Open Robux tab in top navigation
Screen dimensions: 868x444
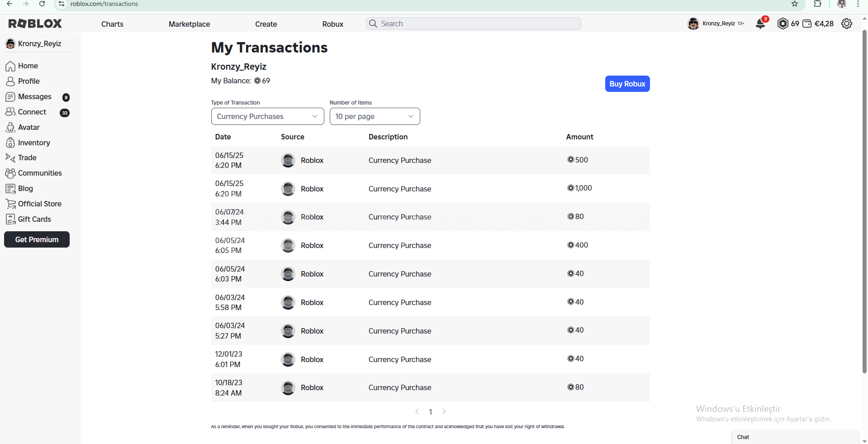(x=333, y=24)
